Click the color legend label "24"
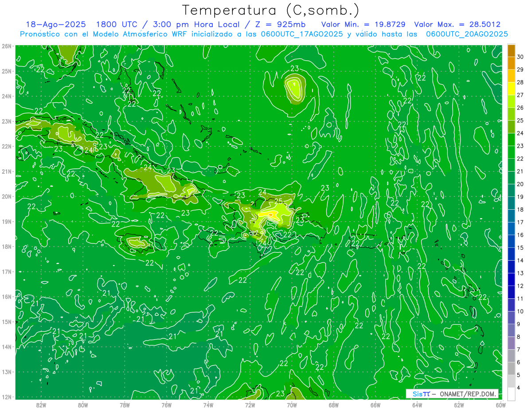Screen dimensions: 532x411 point(520,133)
